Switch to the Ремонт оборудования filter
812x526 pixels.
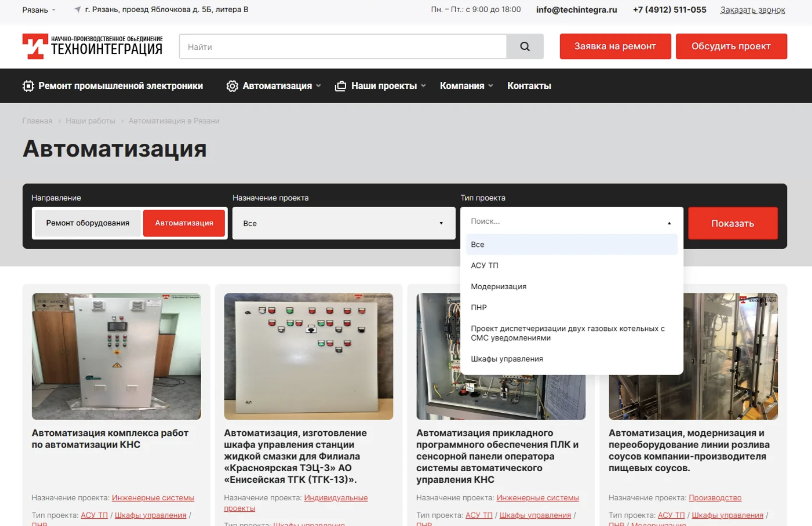pos(88,223)
